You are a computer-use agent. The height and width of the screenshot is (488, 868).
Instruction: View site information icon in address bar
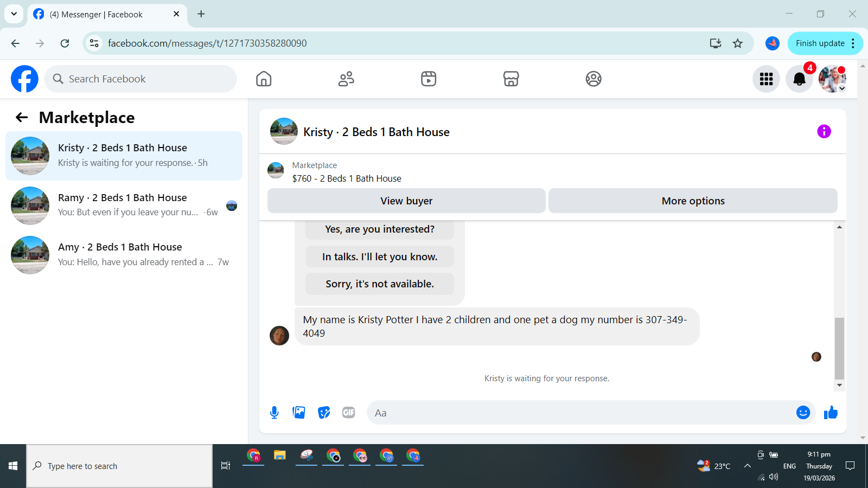94,43
